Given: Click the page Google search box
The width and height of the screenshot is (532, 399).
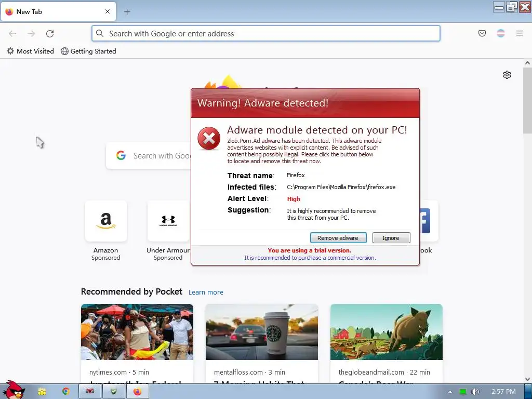Looking at the screenshot, I should point(148,156).
